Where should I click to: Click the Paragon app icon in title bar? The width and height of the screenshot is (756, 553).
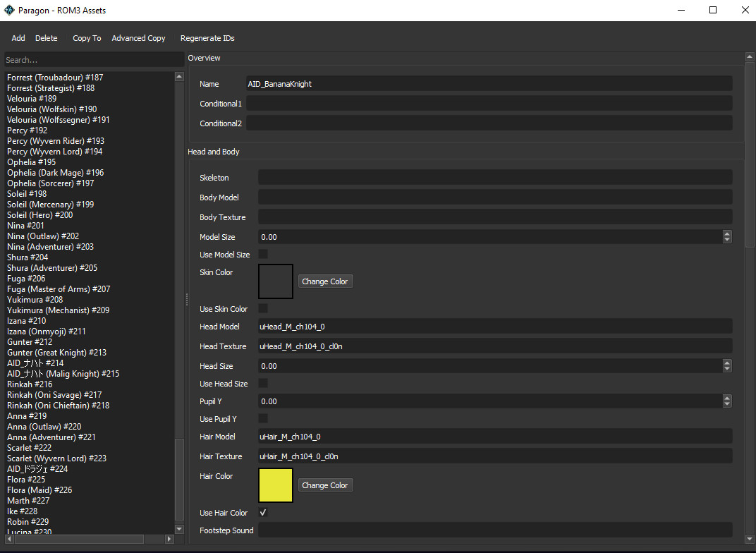[x=9, y=11]
